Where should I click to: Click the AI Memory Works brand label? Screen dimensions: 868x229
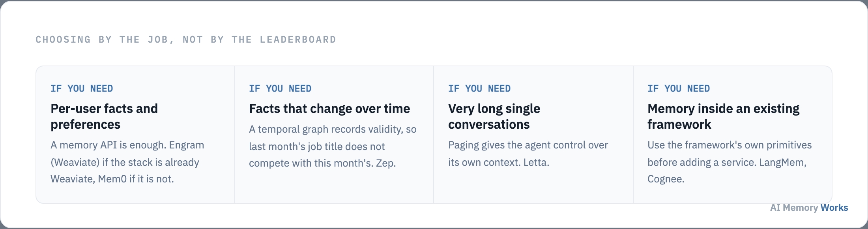[x=809, y=208]
